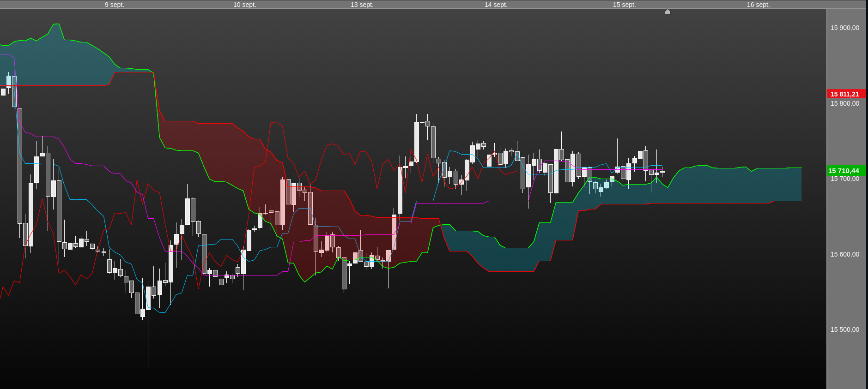
Task: Select the green 15 710,44 price tag
Action: 846,171
